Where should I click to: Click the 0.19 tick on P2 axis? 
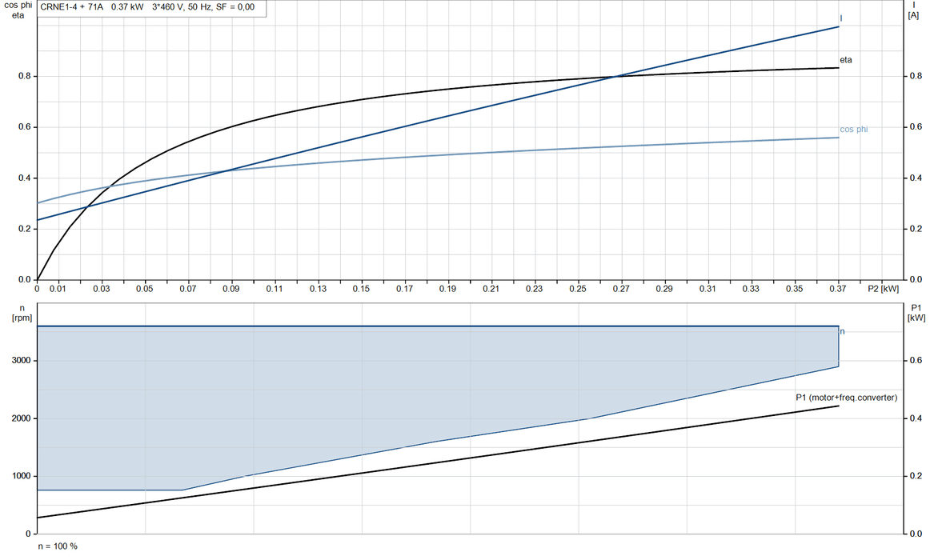(448, 289)
